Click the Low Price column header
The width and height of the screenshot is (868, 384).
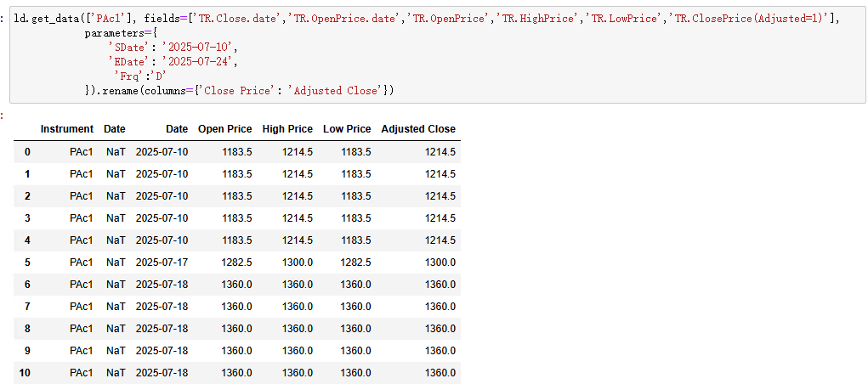click(347, 129)
